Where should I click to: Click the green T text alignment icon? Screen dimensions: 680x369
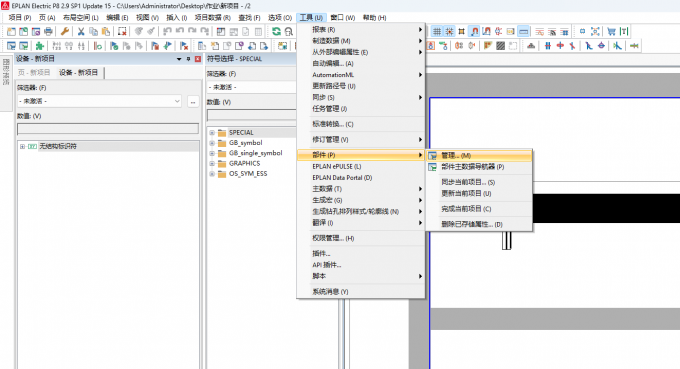point(624,31)
